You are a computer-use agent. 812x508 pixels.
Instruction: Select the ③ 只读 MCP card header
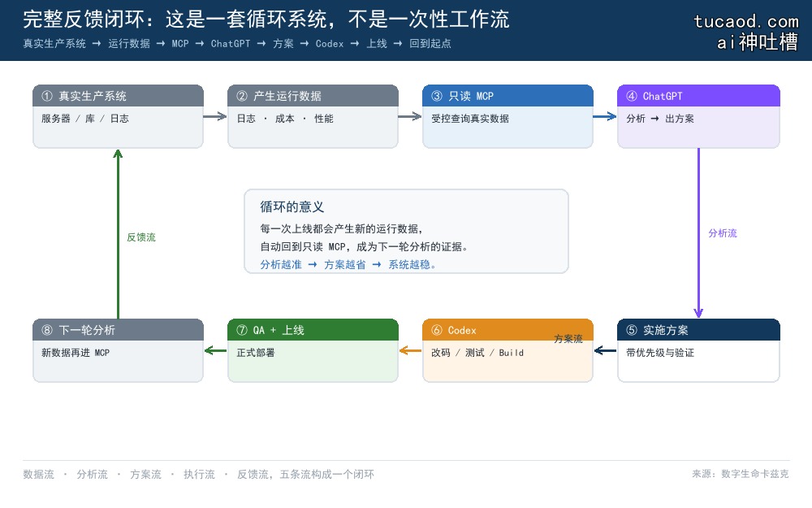point(508,96)
